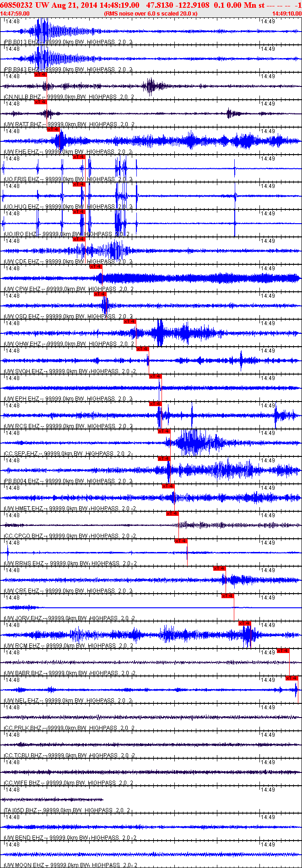Select the 'UW BABR BHZ' station label

tap(23, 673)
